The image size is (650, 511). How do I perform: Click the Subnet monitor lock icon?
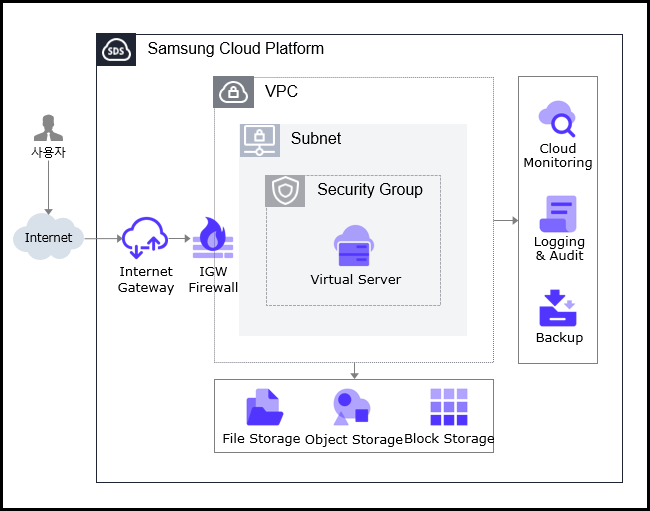click(260, 140)
